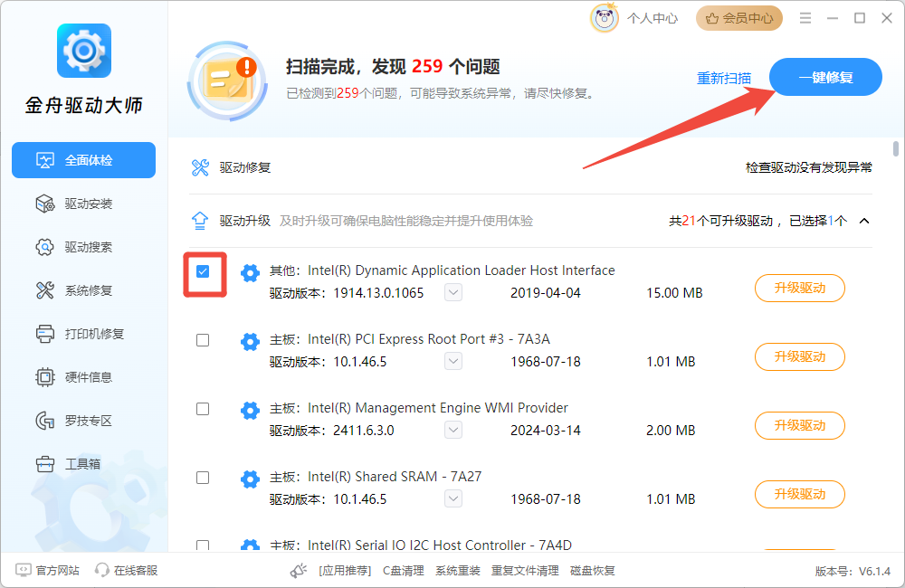Click 重新扫描 to rescan
This screenshot has width=905, height=588.
(724, 78)
